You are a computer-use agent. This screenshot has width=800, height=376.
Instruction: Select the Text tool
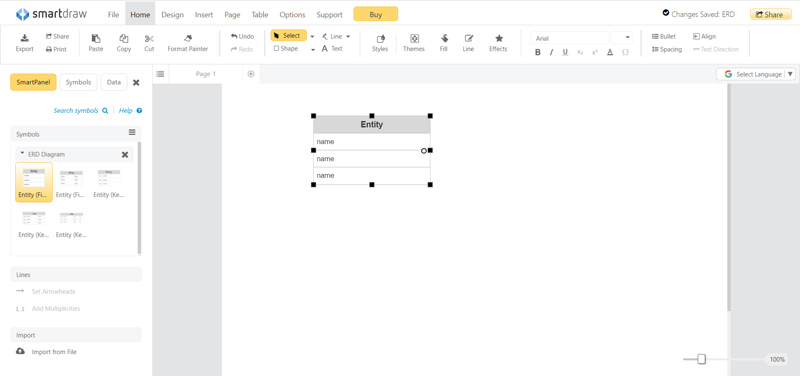[332, 48]
